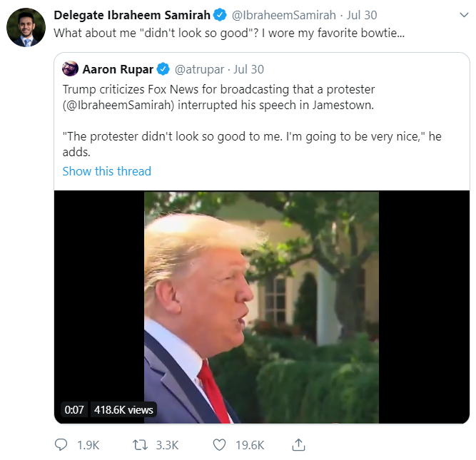Retweet using the retweet arrows icon

point(141,445)
